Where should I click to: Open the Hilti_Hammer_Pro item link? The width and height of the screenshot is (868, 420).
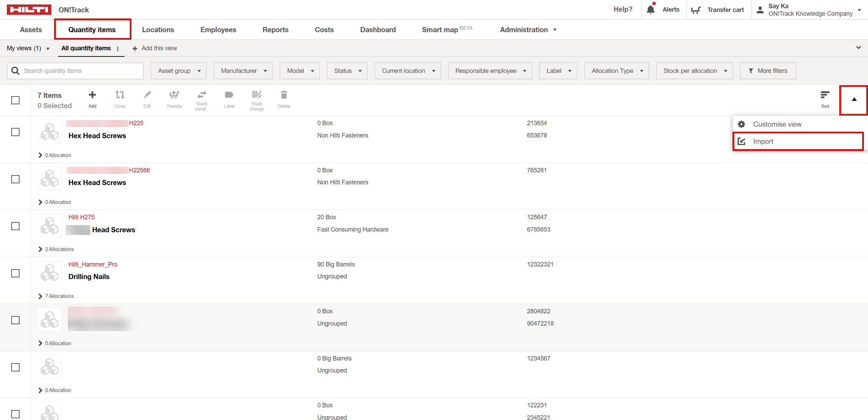[93, 264]
